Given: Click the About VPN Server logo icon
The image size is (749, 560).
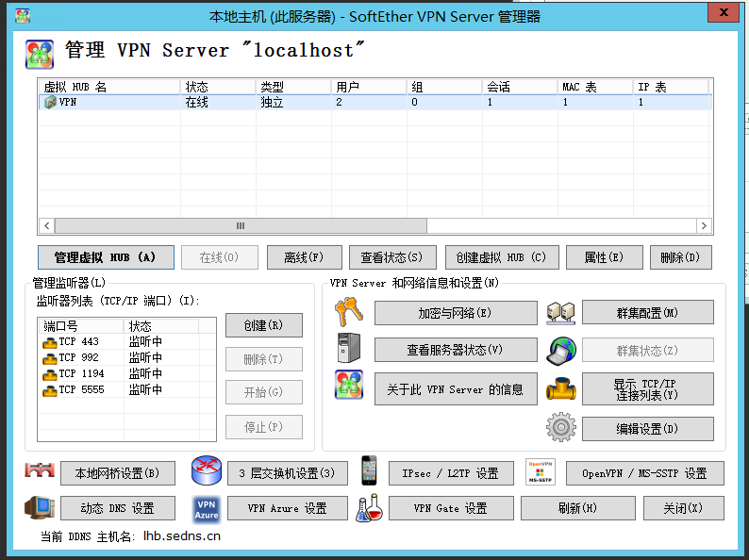Looking at the screenshot, I should pyautogui.click(x=349, y=385).
